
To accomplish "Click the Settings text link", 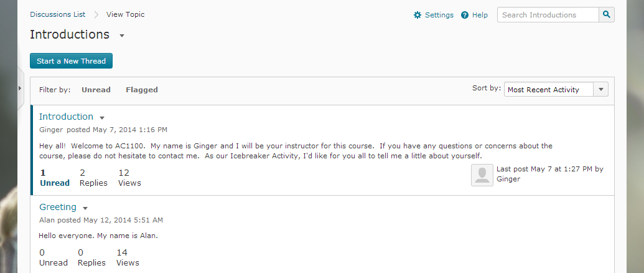I will pos(439,15).
